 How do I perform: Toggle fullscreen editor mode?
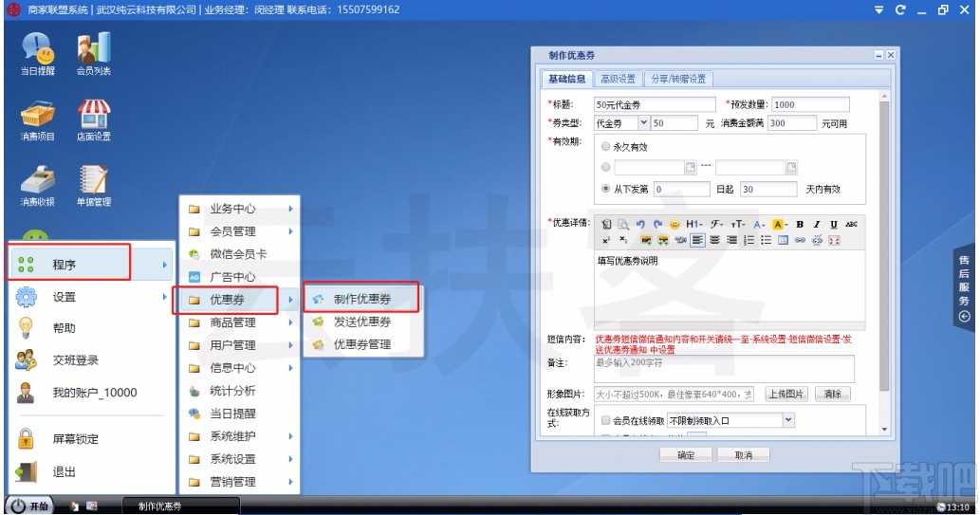click(x=834, y=240)
